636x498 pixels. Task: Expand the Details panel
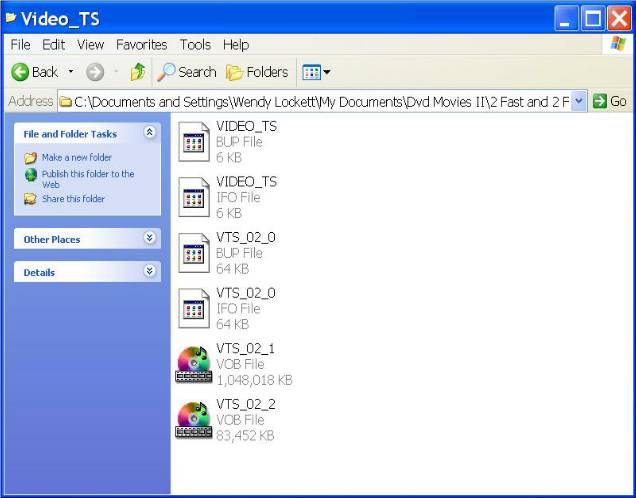click(150, 271)
